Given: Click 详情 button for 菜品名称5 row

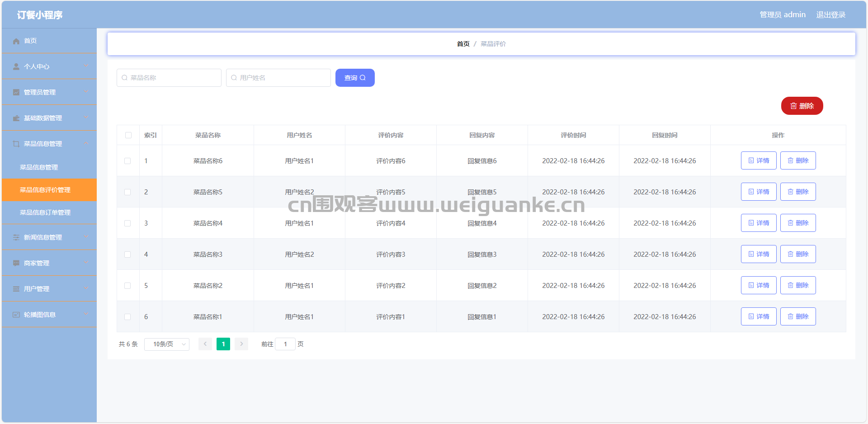Looking at the screenshot, I should (x=759, y=192).
